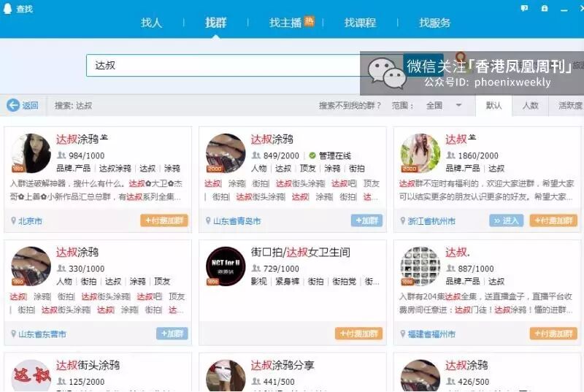Click the 紧身裤 tag

point(287,282)
